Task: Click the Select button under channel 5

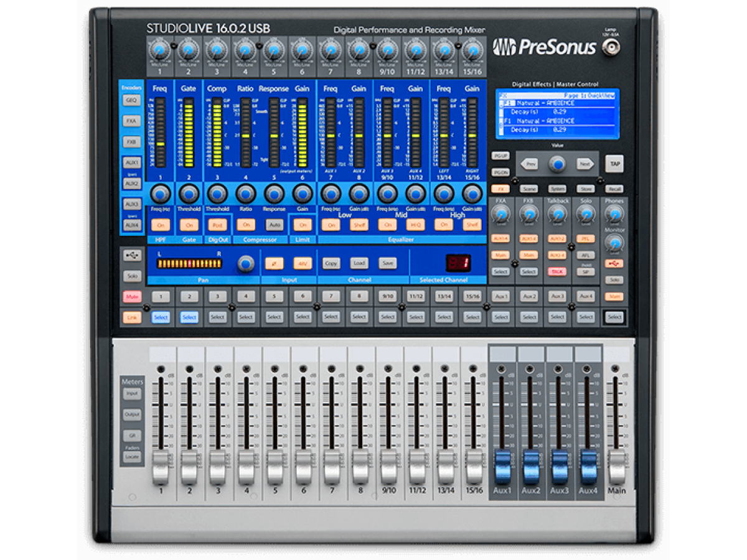Action: (274, 317)
